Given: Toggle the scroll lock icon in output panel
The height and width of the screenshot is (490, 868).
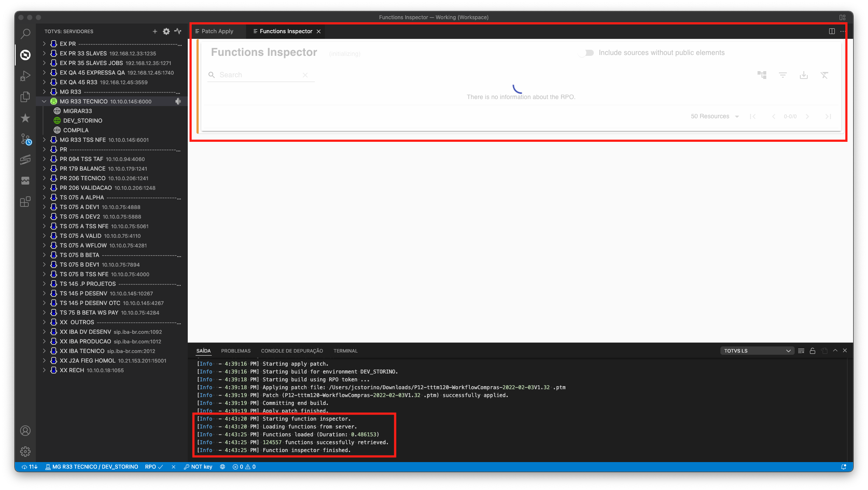Looking at the screenshot, I should (x=813, y=350).
